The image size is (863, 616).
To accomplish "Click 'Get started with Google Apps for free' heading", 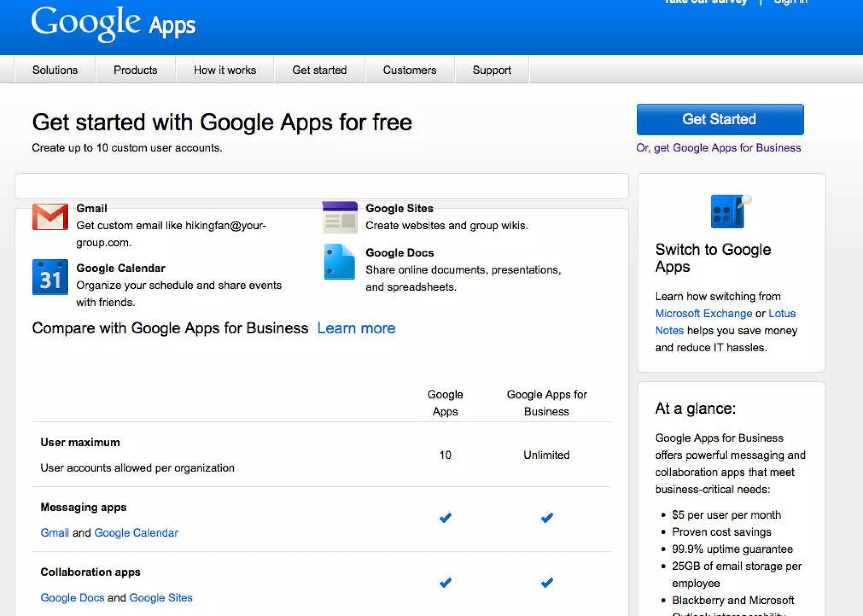I will pos(222,123).
